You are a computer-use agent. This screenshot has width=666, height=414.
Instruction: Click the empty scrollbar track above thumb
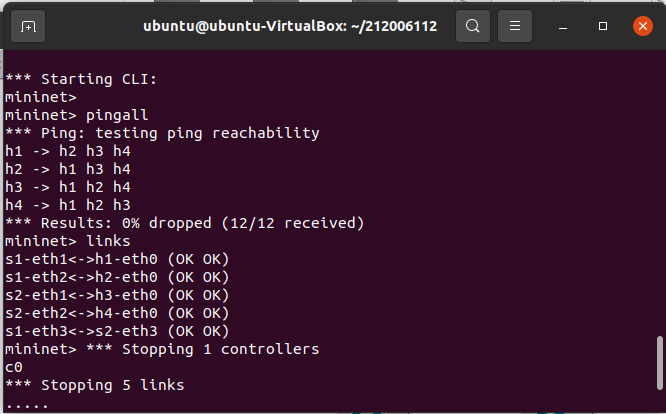click(658, 200)
